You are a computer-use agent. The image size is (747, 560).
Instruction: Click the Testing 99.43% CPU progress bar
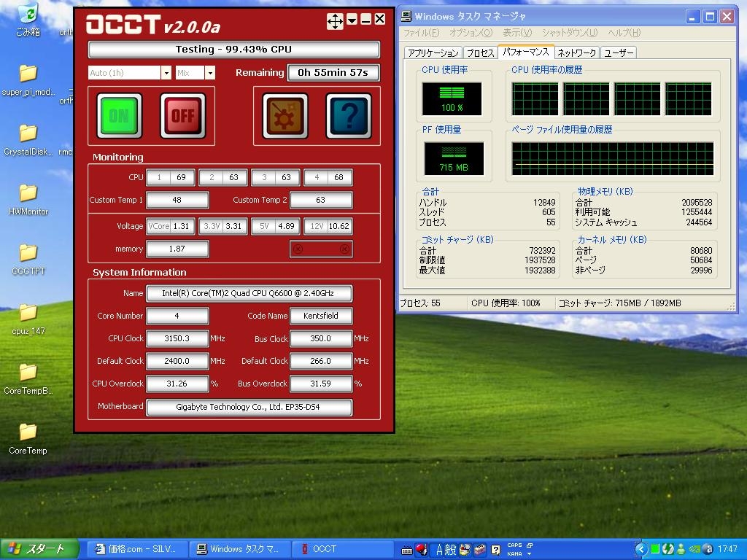[x=233, y=50]
